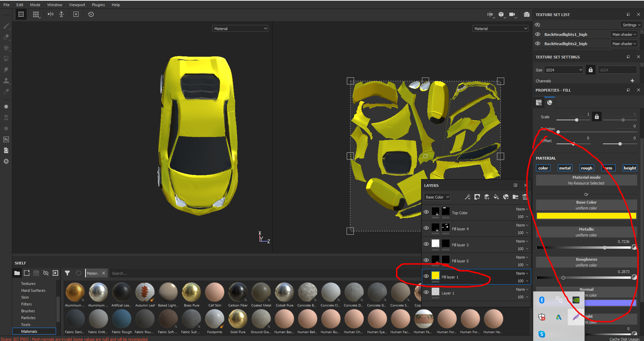Screen dimensions: 644x341
Task: Open the grid layout options in top toolbar
Action: click(x=36, y=14)
